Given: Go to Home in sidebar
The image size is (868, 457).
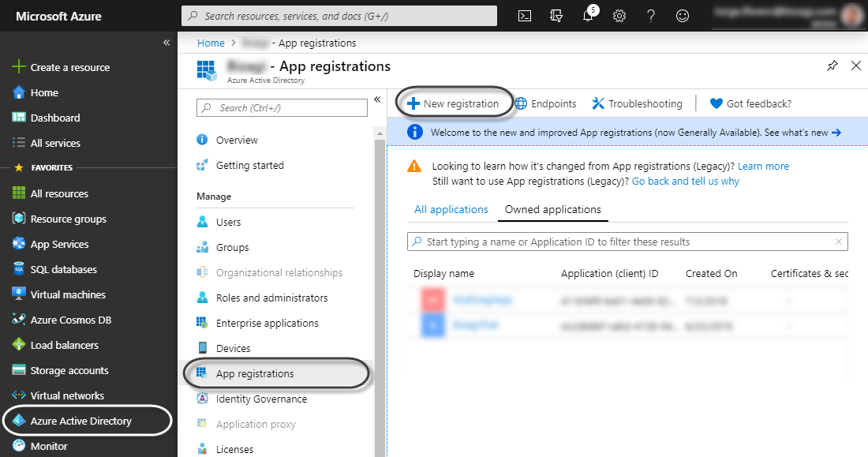Looking at the screenshot, I should tap(36, 92).
